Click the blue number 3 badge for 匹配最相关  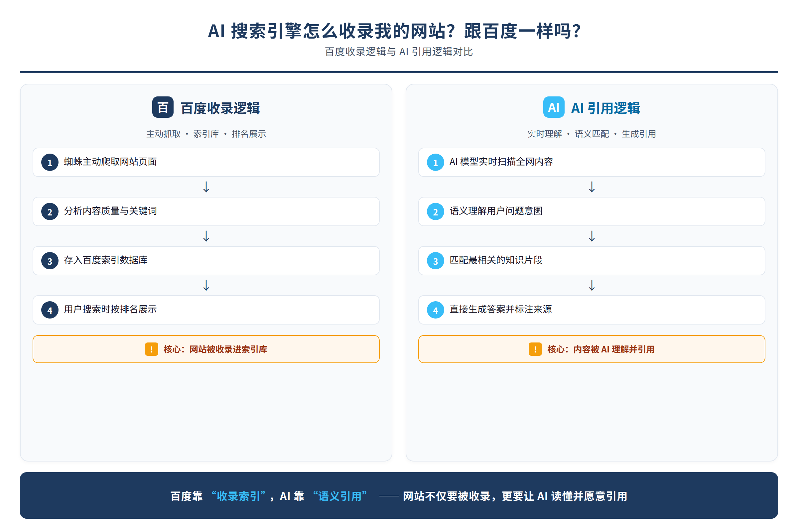pos(436,261)
